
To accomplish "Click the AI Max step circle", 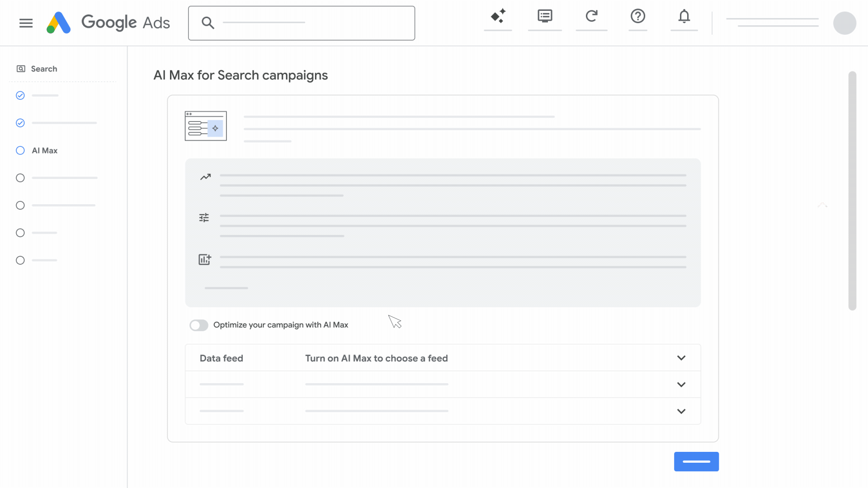I will 20,150.
